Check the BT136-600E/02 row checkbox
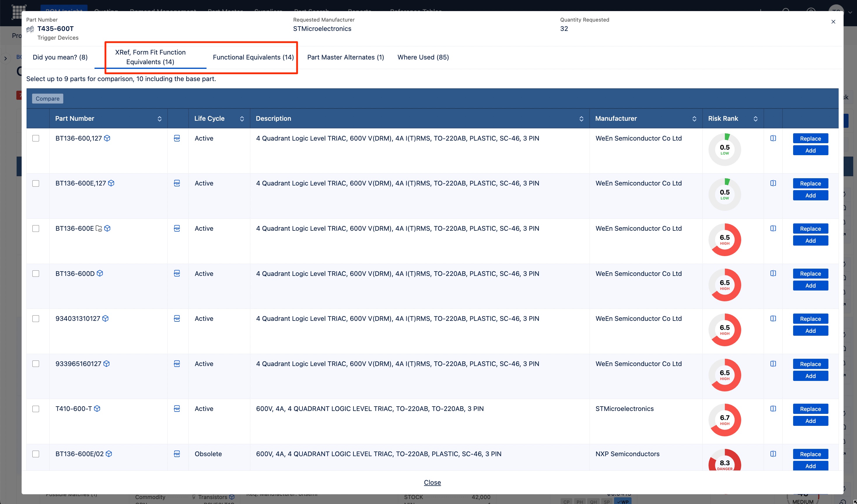 pos(36,454)
